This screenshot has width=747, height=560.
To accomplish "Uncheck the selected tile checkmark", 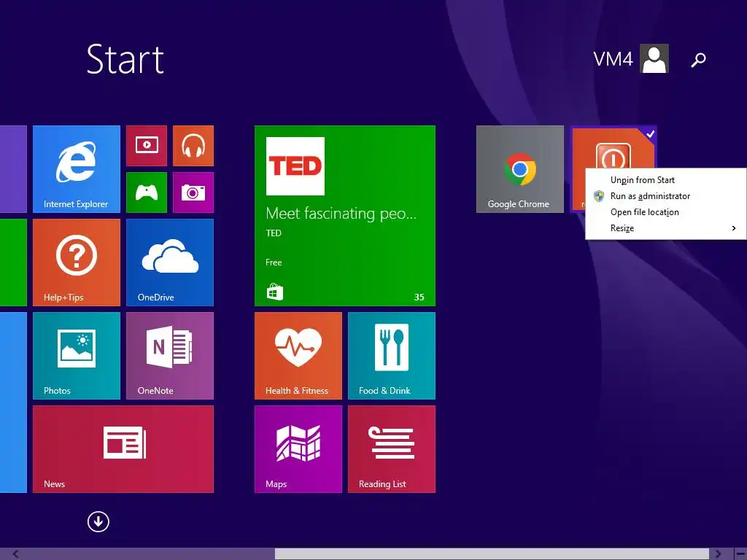I will 650,134.
